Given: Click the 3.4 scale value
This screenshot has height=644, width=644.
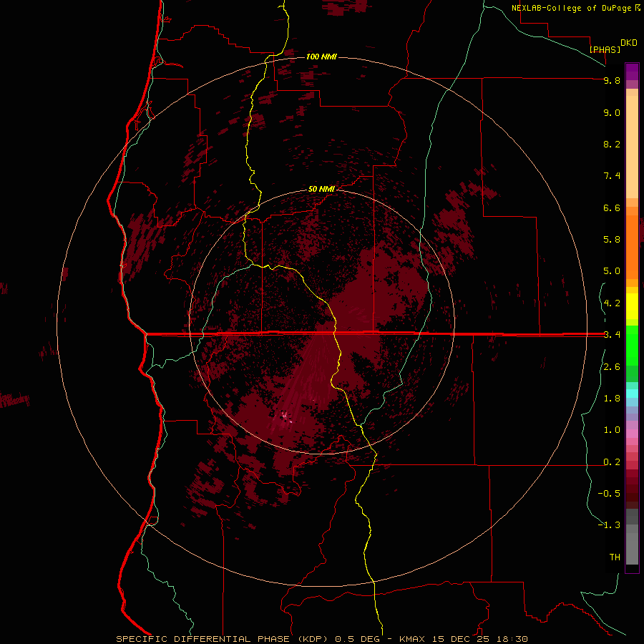Looking at the screenshot, I should [x=612, y=335].
